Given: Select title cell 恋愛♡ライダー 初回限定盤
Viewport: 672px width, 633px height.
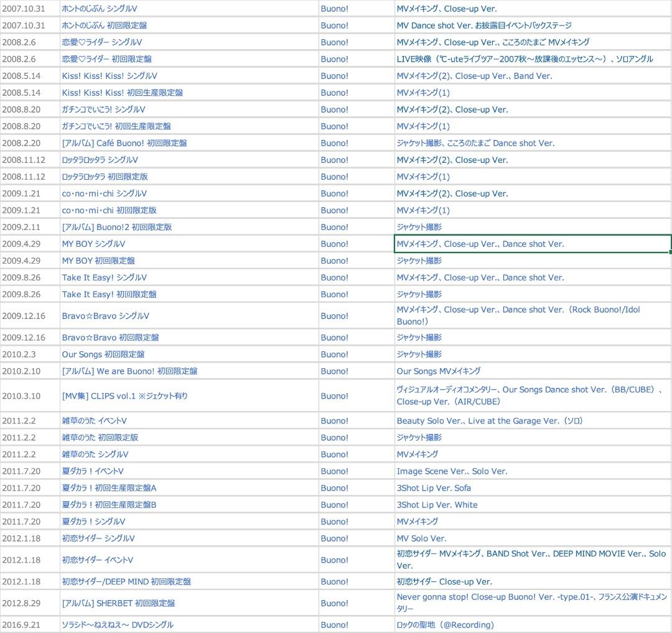Looking at the screenshot, I should click(189, 58).
